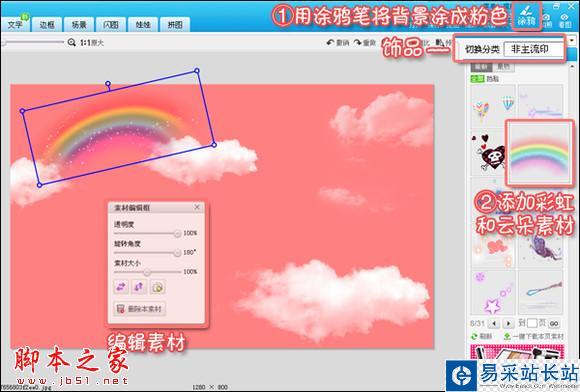This screenshot has height=392, width=580.
Task: Click the cosmetics ad banner
Action: [x=517, y=351]
